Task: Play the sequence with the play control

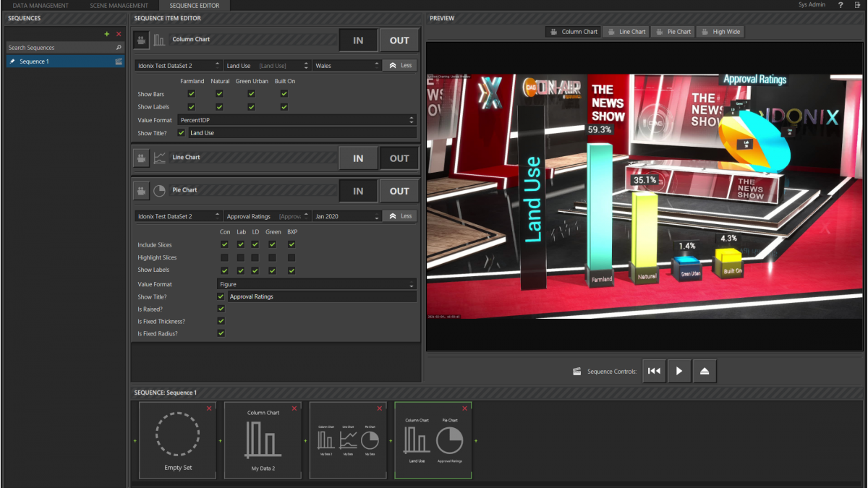Action: (678, 370)
